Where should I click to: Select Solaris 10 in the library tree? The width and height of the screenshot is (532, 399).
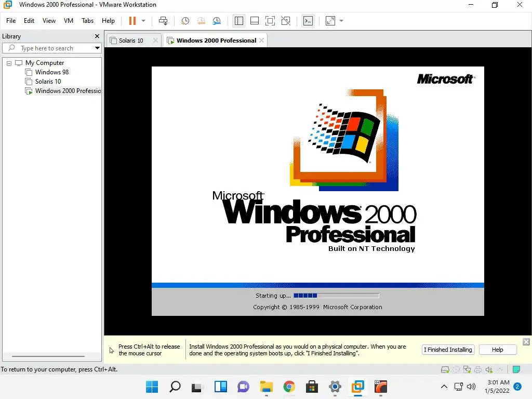tap(48, 82)
